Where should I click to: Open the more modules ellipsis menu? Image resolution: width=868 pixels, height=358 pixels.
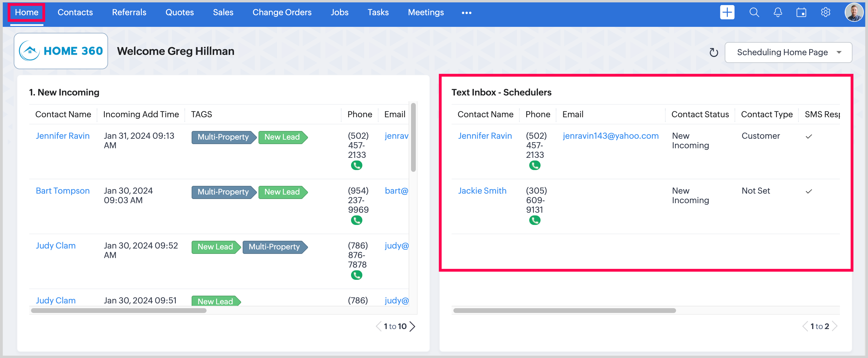pyautogui.click(x=466, y=13)
